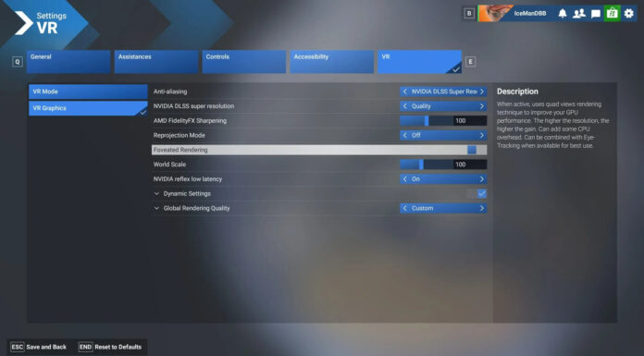This screenshot has width=644, height=356.
Task: Open the chat messages icon
Action: [x=596, y=14]
